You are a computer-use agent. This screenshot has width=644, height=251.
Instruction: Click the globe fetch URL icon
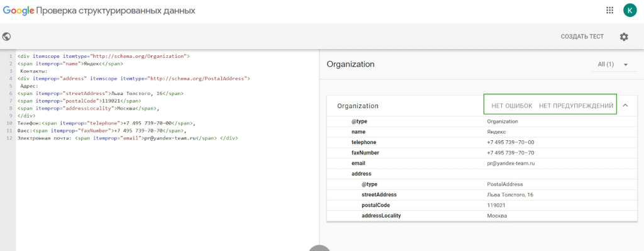tap(6, 36)
